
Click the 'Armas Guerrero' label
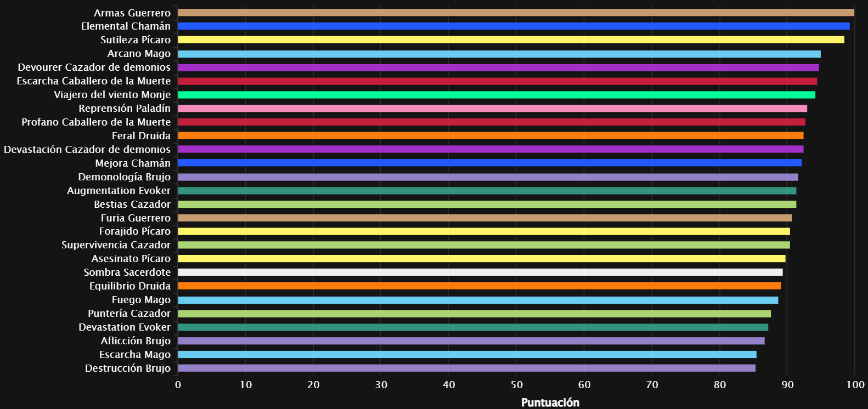(132, 13)
